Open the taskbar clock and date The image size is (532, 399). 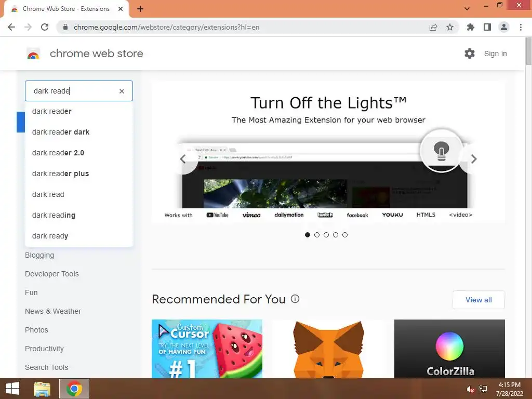[509, 389]
